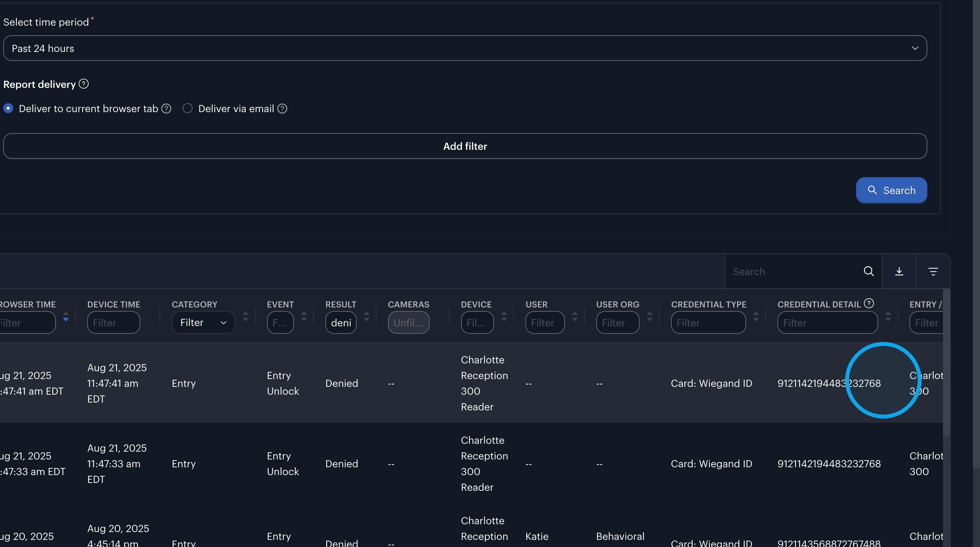Click the User filter field
Screen dimensions: 980x547
(545, 322)
